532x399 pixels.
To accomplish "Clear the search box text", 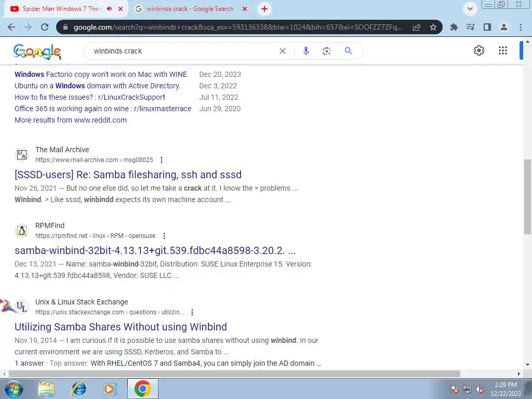I will [x=282, y=51].
